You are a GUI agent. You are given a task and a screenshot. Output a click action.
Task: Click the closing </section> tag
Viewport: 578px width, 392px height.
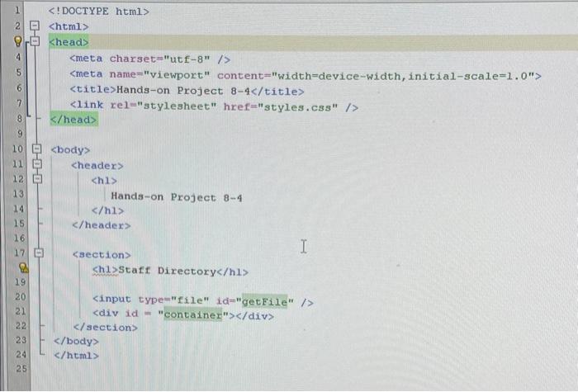coord(106,327)
